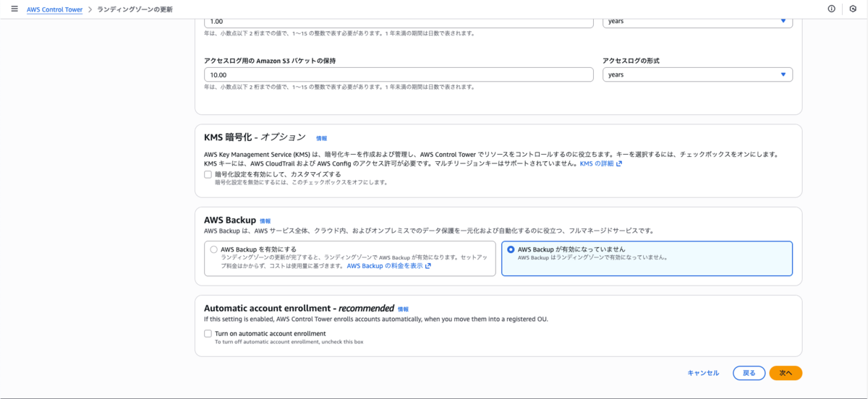
Task: Open the first years unit dropdown at top
Action: (x=697, y=21)
